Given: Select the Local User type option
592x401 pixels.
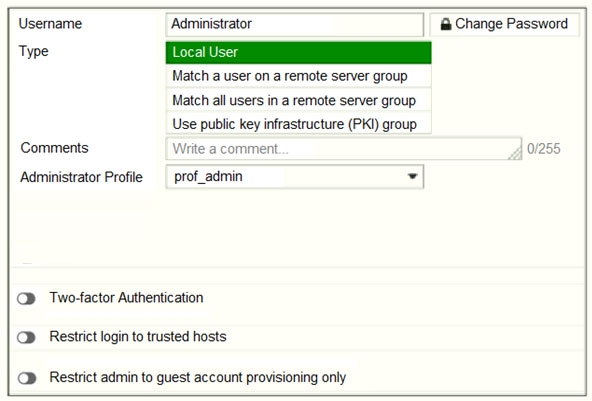Looking at the screenshot, I should pyautogui.click(x=298, y=52).
